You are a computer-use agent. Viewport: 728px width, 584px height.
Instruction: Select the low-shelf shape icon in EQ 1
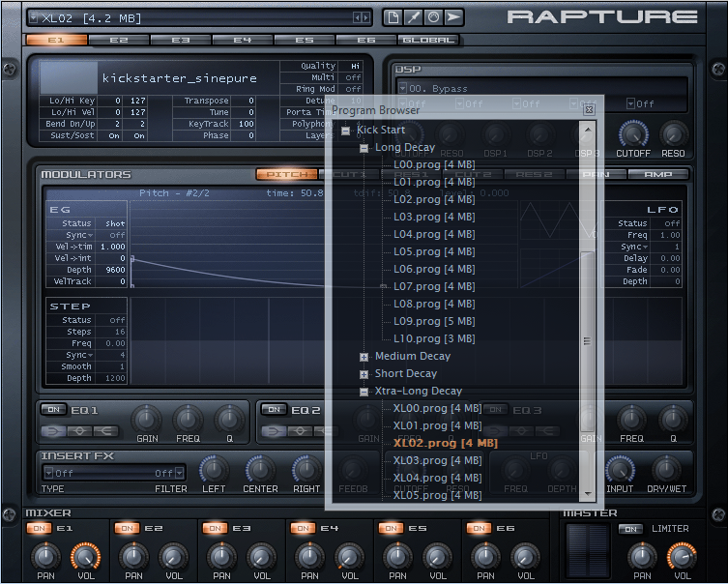click(x=53, y=430)
